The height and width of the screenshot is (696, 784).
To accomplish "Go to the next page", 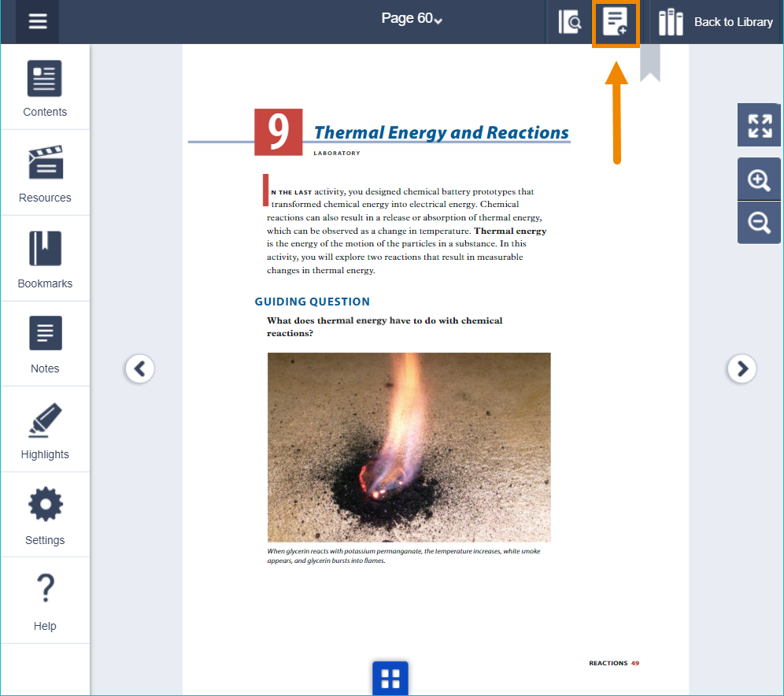I will 741,368.
